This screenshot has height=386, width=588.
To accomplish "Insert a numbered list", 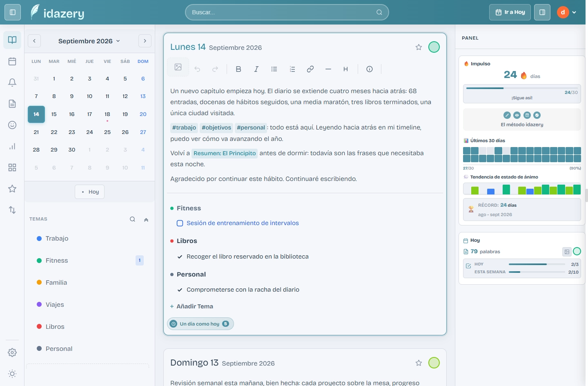I will click(292, 69).
